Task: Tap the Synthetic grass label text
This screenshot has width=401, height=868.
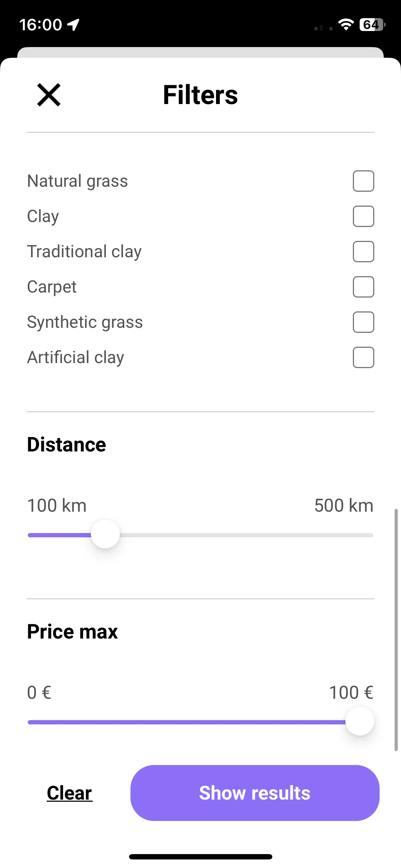Action: 85,322
